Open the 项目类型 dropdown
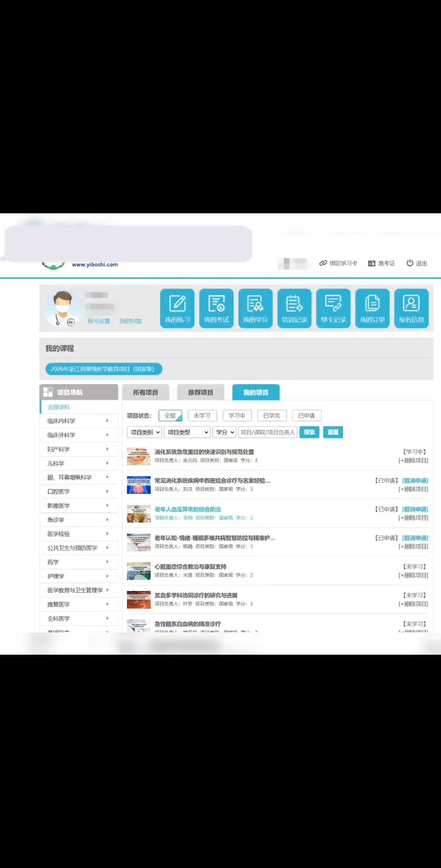Viewport: 441px width, 868px height. (x=187, y=432)
